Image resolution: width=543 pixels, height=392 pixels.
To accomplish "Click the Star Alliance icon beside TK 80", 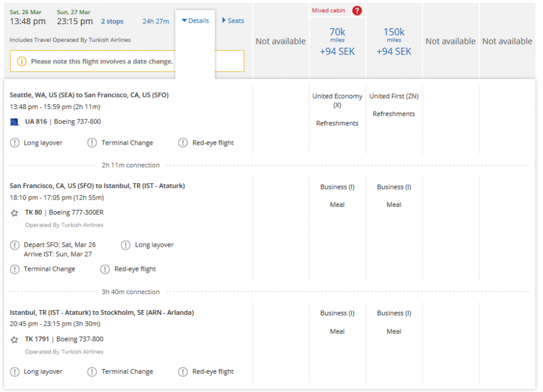I will coord(14,213).
